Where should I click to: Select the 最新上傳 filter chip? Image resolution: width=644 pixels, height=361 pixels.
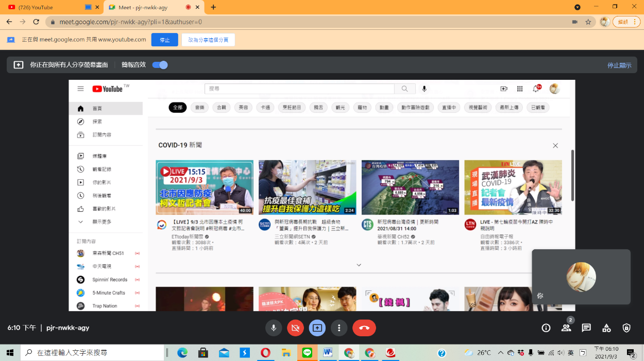pos(510,108)
